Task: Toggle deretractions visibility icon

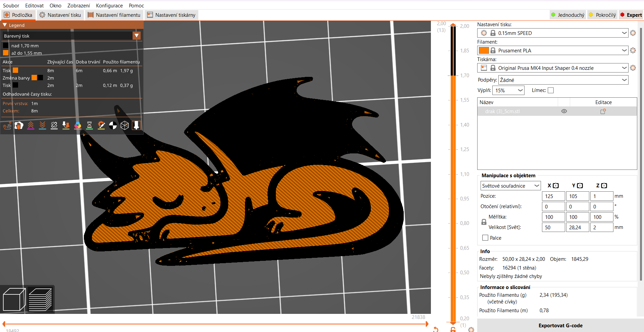Action: (x=42, y=126)
